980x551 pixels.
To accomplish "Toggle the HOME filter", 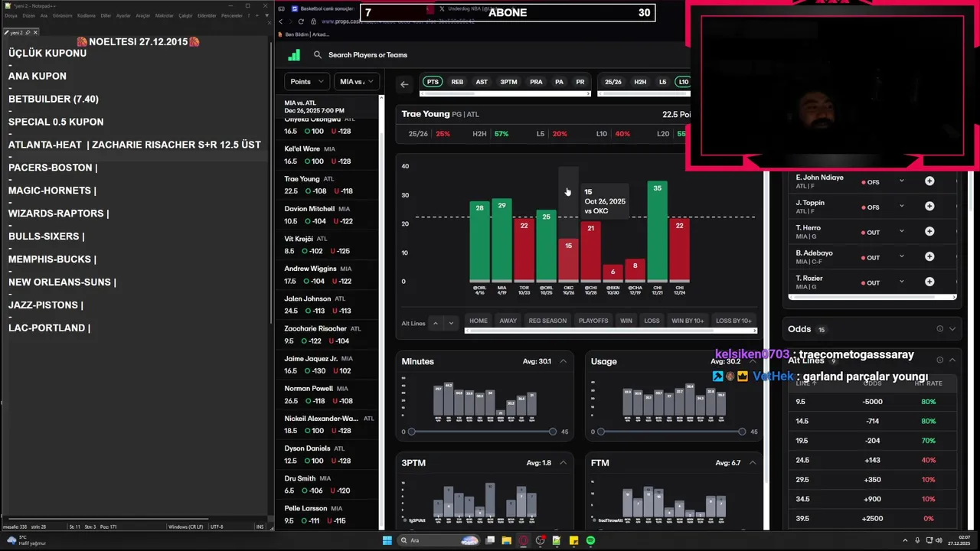I will tap(479, 321).
